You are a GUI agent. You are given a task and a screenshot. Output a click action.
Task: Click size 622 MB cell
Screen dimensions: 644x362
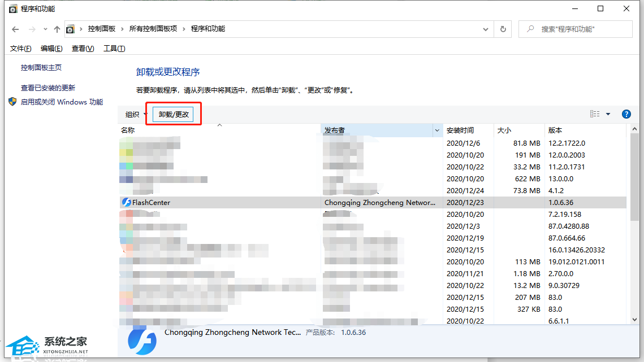coord(528,179)
